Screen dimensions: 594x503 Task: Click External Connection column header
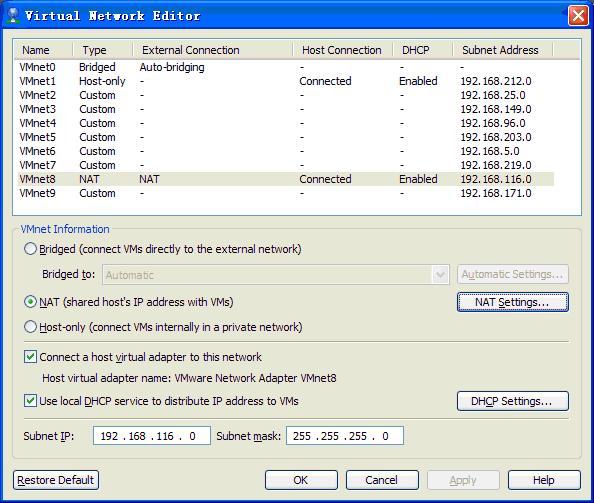pyautogui.click(x=213, y=50)
